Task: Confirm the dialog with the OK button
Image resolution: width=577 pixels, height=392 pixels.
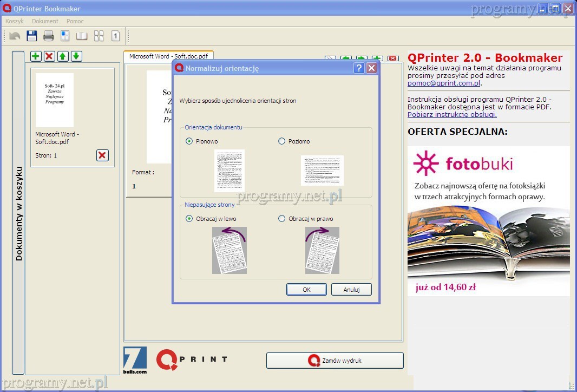Action: tap(306, 290)
